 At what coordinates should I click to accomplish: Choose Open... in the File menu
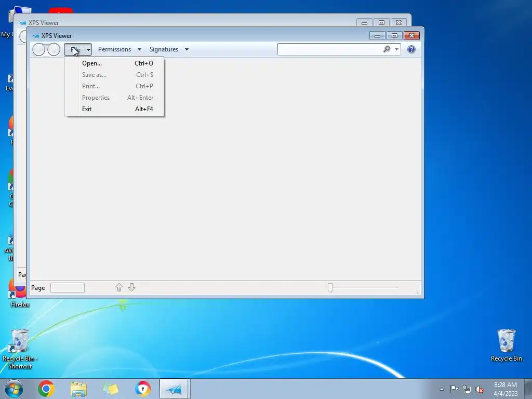point(114,63)
